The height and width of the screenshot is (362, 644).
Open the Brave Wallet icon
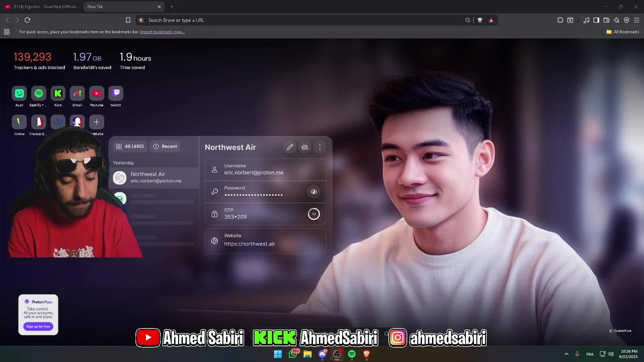606,20
